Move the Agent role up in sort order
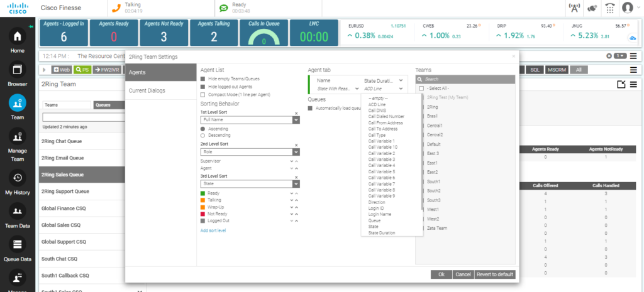 tap(297, 168)
